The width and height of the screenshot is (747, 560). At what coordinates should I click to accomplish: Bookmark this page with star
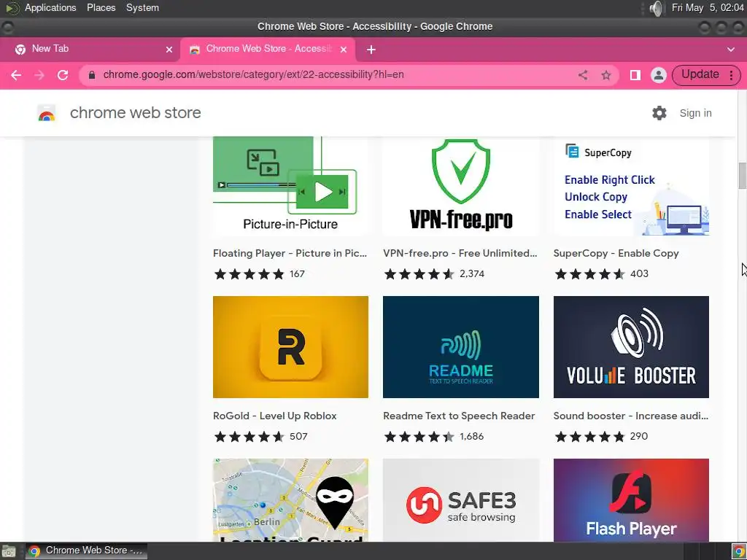[606, 75]
